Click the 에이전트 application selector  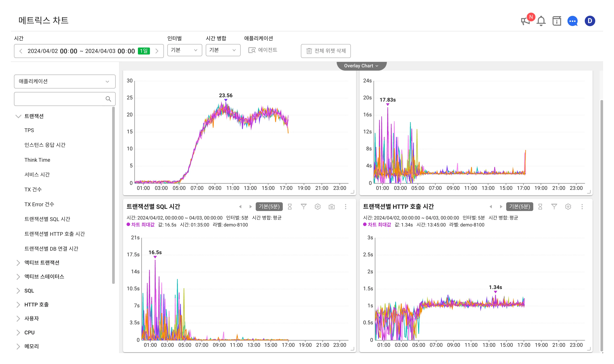pos(263,50)
